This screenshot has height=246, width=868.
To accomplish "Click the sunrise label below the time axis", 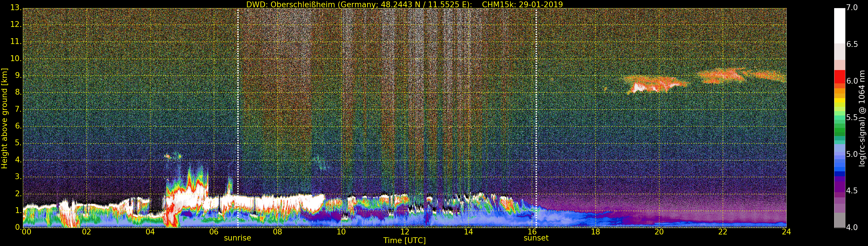I will (238, 238).
